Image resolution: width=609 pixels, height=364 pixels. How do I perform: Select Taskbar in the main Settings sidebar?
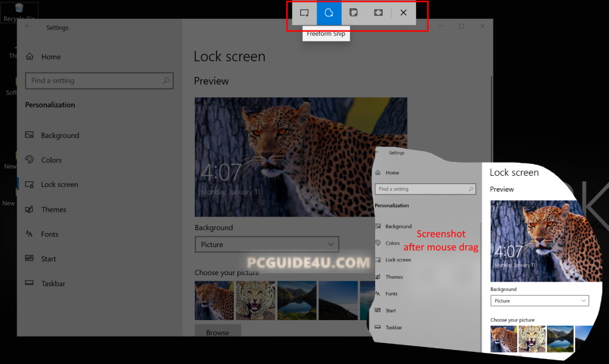pos(53,283)
